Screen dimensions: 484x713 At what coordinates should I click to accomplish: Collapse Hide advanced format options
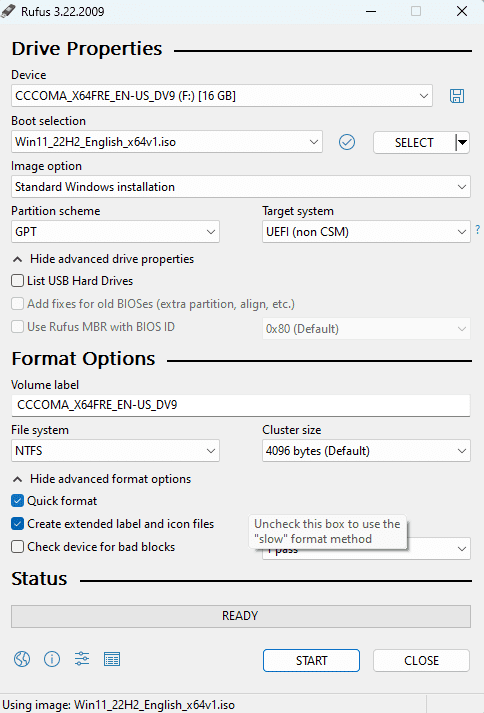pyautogui.click(x=101, y=479)
